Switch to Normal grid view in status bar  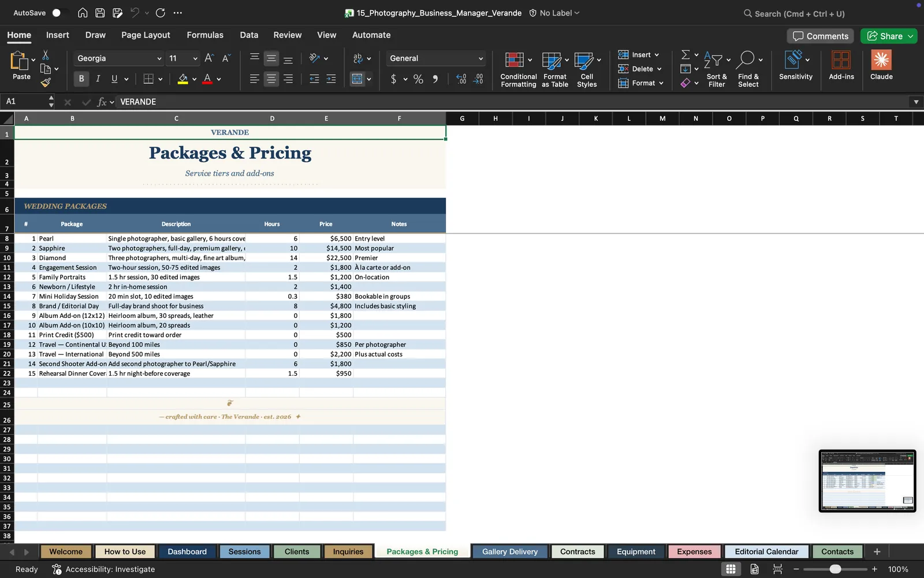point(731,569)
